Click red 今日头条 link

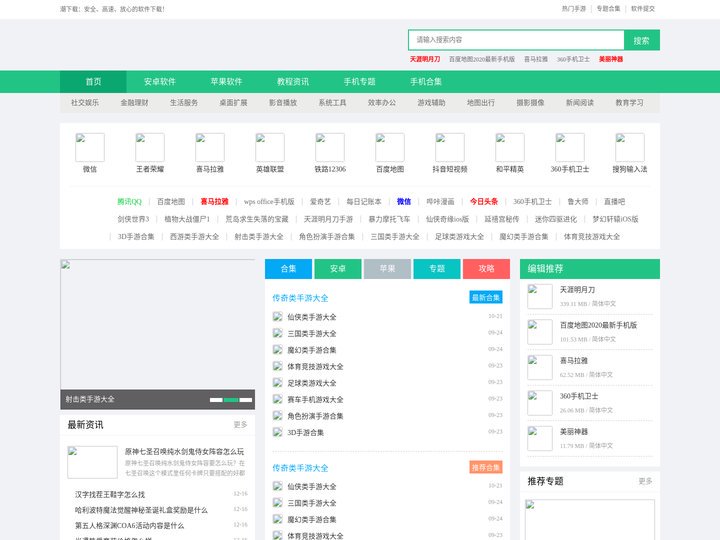click(484, 202)
